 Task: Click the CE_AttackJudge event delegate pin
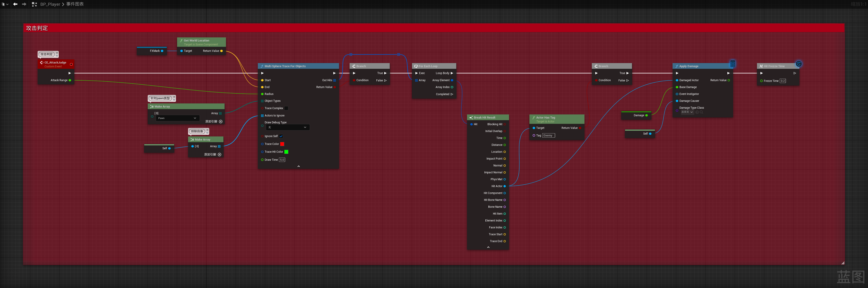click(71, 64)
